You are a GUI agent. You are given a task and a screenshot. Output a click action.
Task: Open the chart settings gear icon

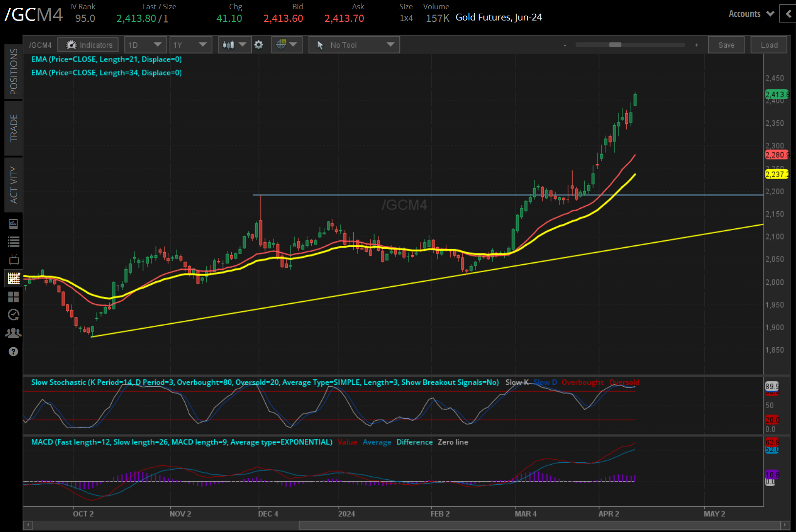pyautogui.click(x=259, y=44)
